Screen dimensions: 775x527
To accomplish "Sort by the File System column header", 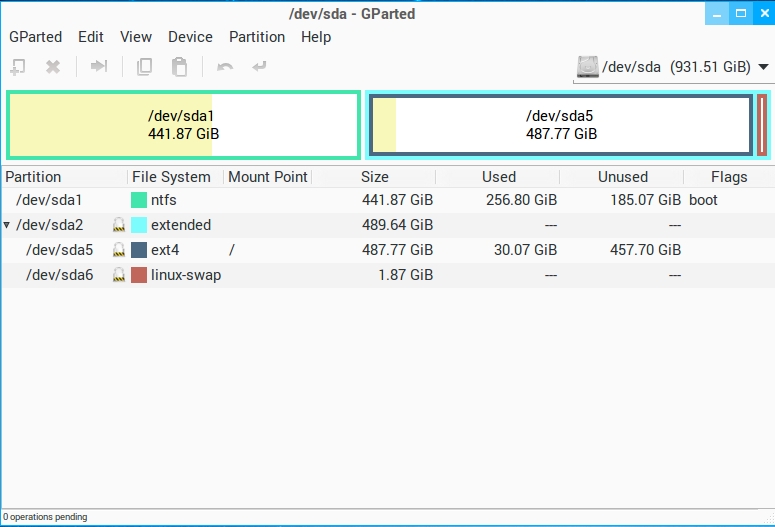I will [x=171, y=177].
